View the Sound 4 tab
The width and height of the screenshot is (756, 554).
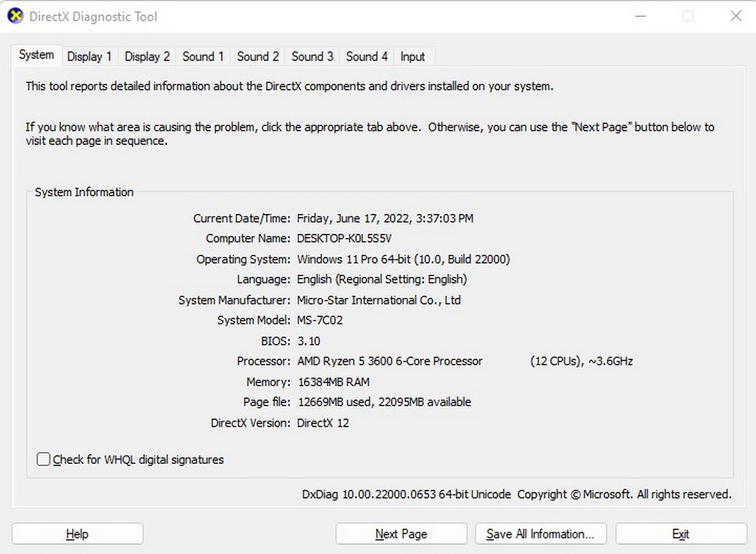[x=367, y=56]
